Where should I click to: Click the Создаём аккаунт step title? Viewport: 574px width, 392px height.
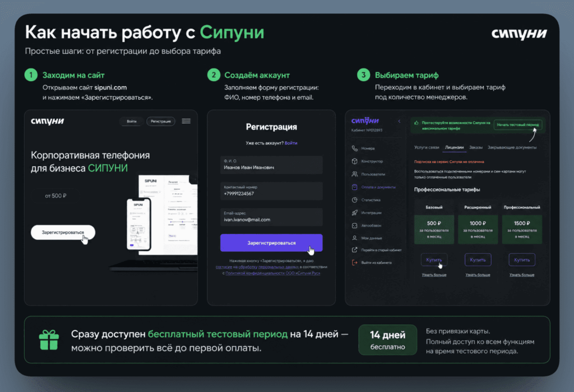(257, 75)
